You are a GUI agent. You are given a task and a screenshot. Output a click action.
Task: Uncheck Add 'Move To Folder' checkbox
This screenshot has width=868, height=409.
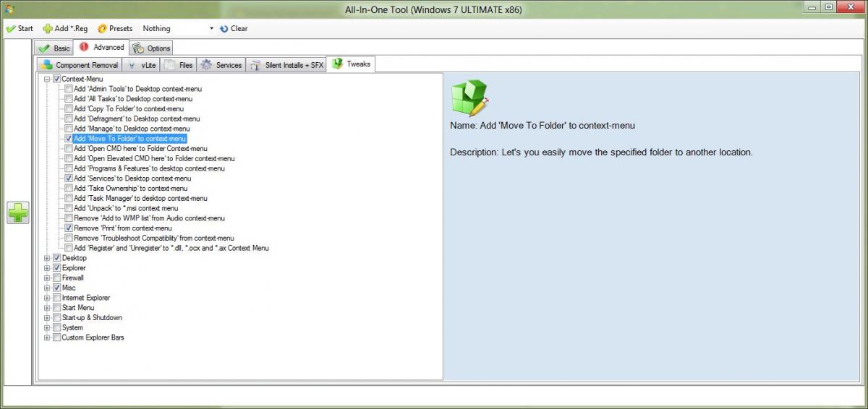[x=69, y=138]
